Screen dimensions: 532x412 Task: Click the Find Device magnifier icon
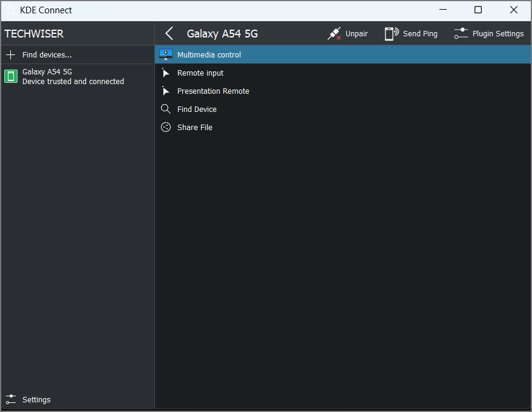point(166,109)
